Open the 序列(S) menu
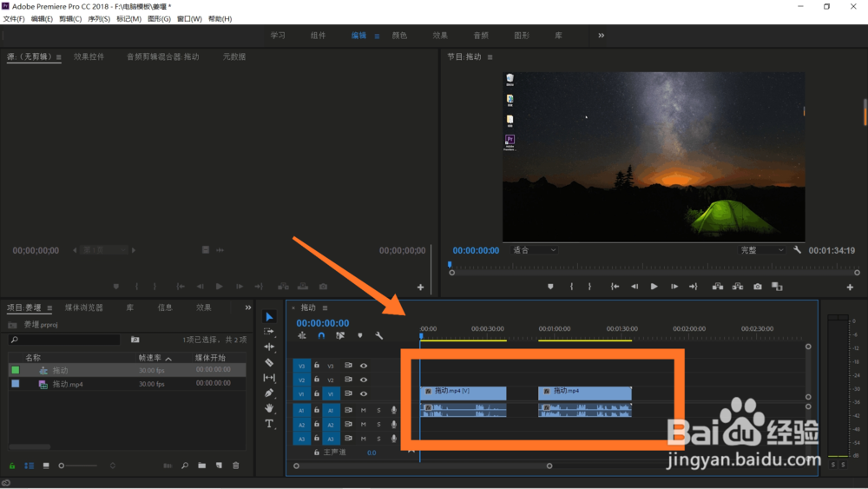Image resolution: width=868 pixels, height=489 pixels. coord(99,19)
